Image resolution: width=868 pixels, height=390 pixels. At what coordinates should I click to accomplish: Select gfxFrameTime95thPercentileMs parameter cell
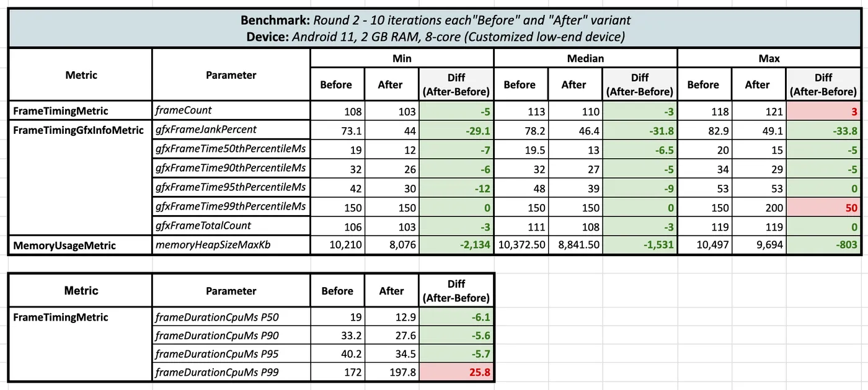(x=231, y=187)
